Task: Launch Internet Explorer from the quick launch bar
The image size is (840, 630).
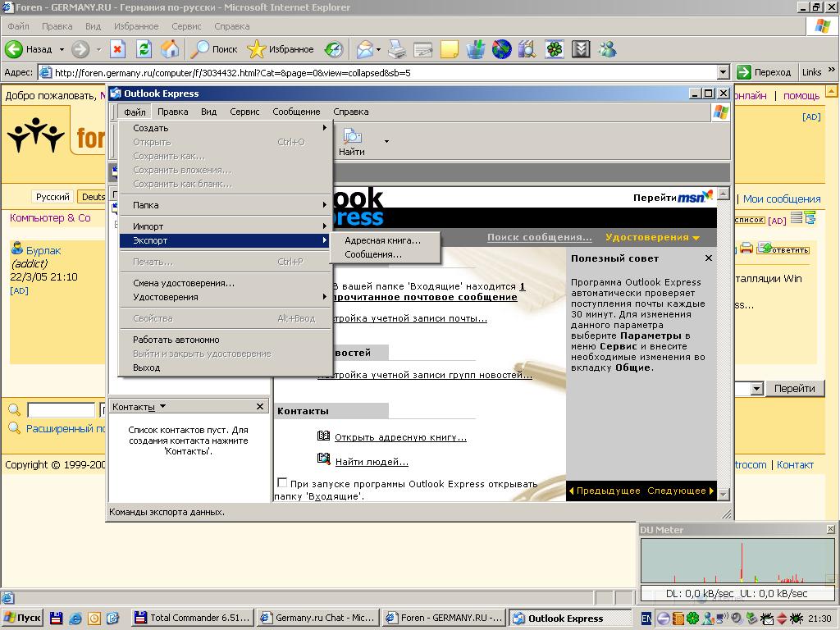Action: (x=75, y=618)
